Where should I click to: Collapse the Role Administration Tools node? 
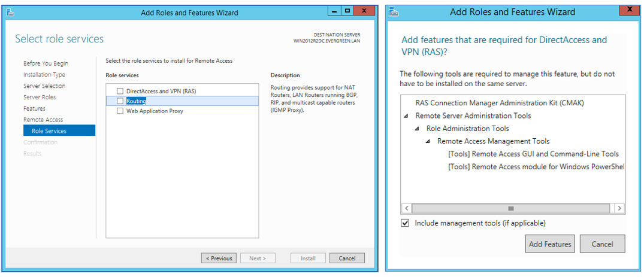[x=418, y=129]
